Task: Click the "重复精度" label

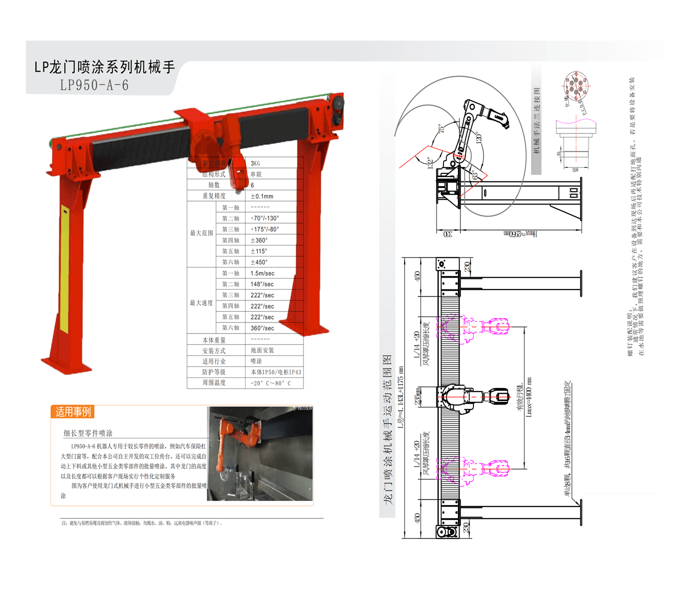Action: click(x=214, y=196)
